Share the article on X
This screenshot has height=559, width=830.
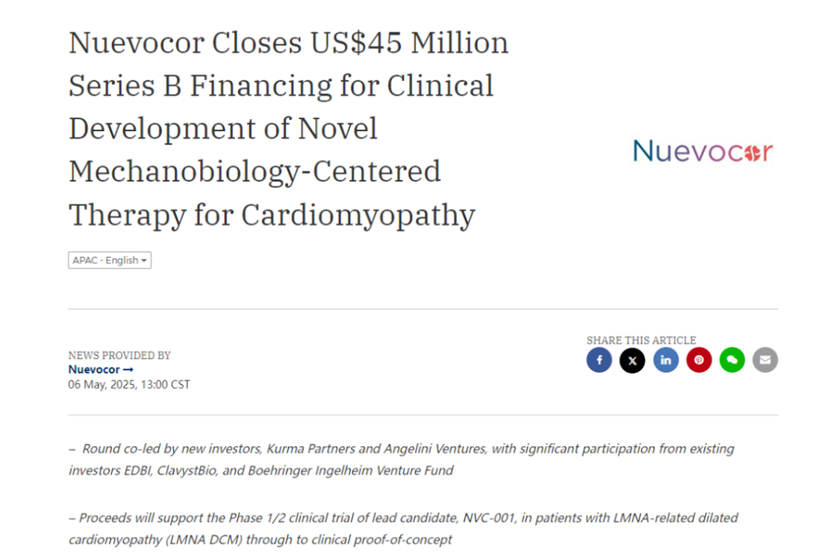[632, 360]
